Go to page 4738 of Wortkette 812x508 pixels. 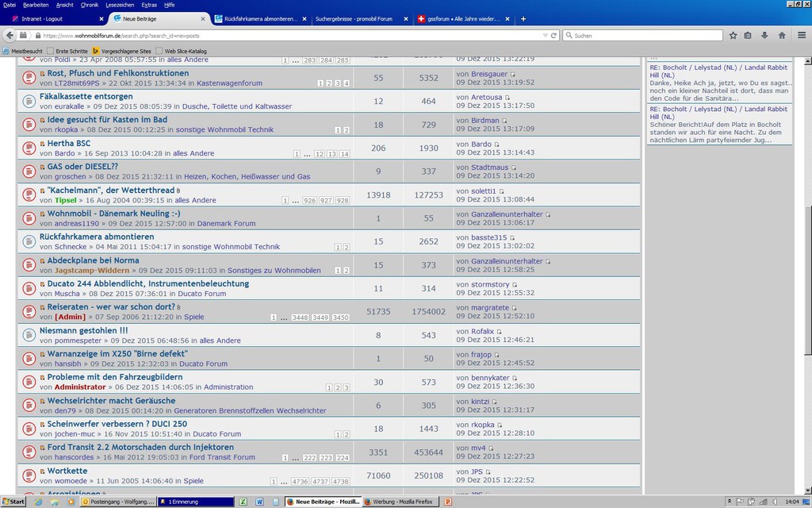tap(341, 482)
